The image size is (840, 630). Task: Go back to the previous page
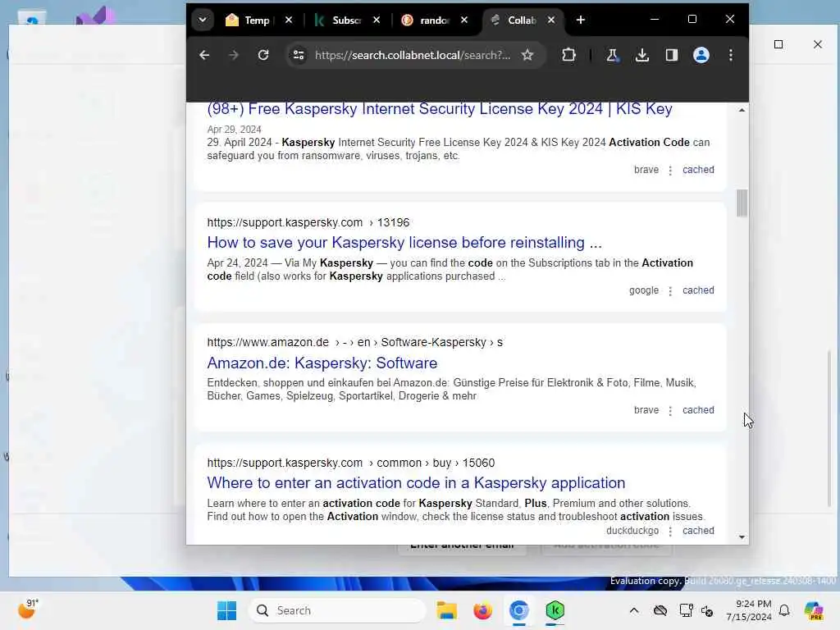204,55
